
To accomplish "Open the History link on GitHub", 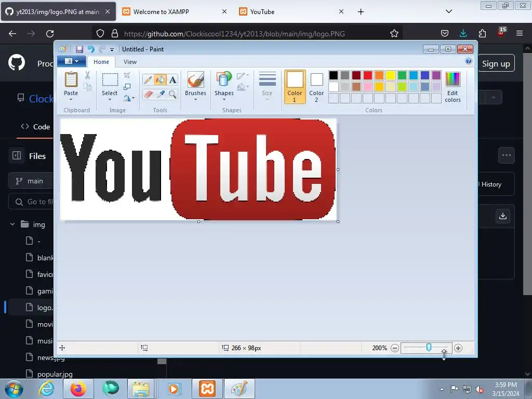I will (x=490, y=184).
